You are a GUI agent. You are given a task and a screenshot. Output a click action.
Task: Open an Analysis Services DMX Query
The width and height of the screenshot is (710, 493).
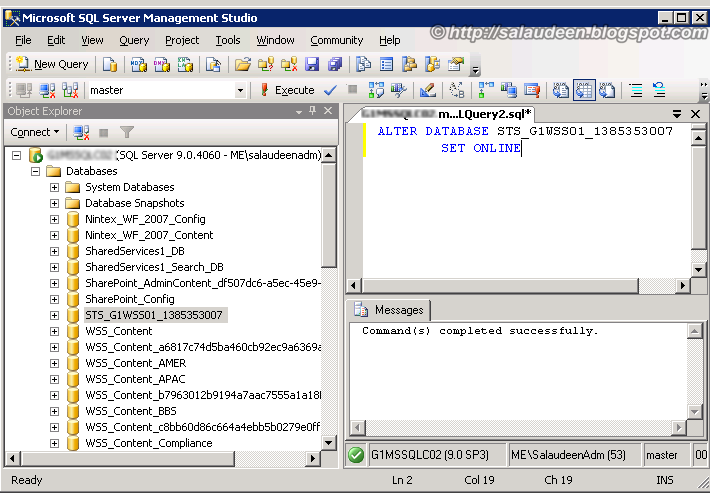(162, 65)
